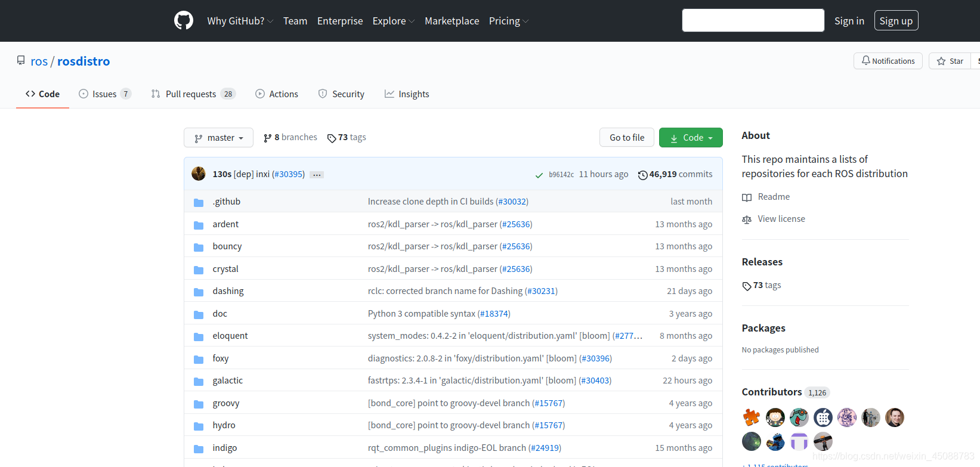
Task: Open the Security tab
Action: point(341,94)
